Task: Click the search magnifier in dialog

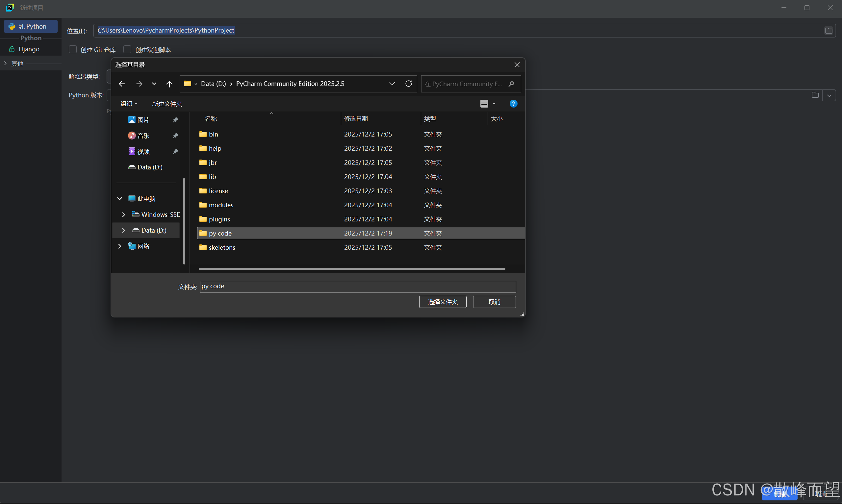Action: pos(511,84)
